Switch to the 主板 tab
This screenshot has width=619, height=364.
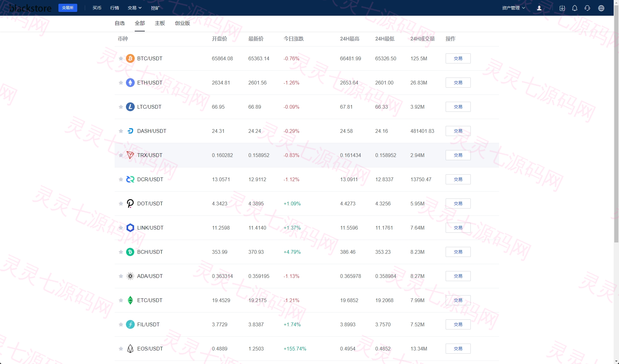(x=160, y=23)
